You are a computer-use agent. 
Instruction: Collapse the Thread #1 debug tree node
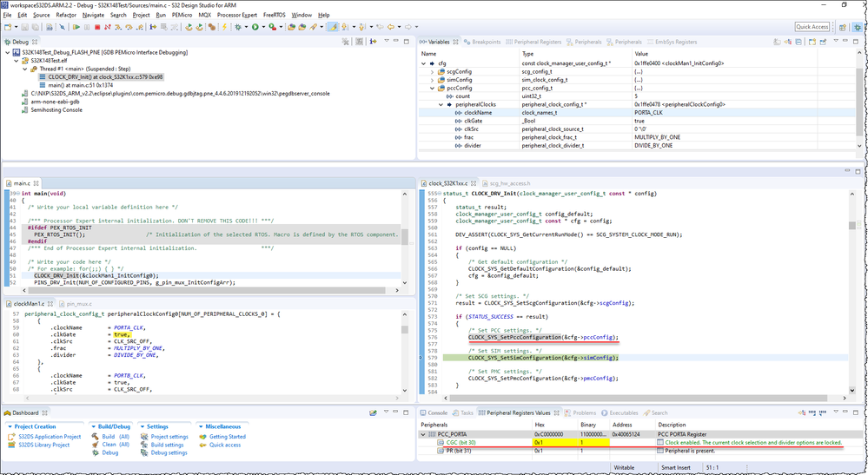click(x=23, y=69)
